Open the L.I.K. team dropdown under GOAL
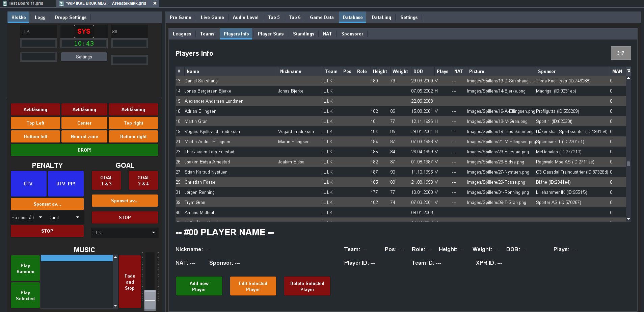 click(x=125, y=233)
